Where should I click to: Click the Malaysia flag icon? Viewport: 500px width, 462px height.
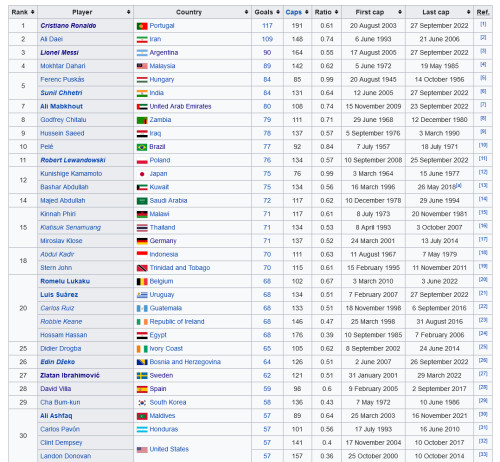pos(142,66)
